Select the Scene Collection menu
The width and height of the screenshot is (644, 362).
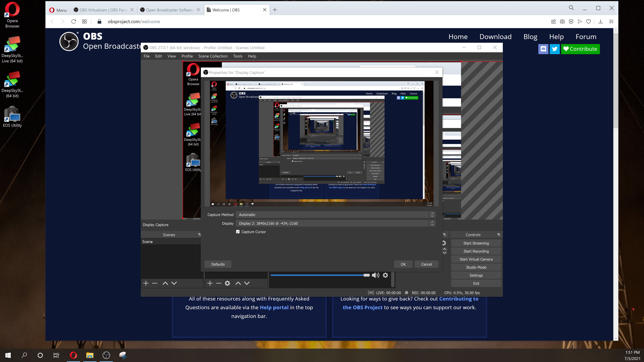(213, 56)
